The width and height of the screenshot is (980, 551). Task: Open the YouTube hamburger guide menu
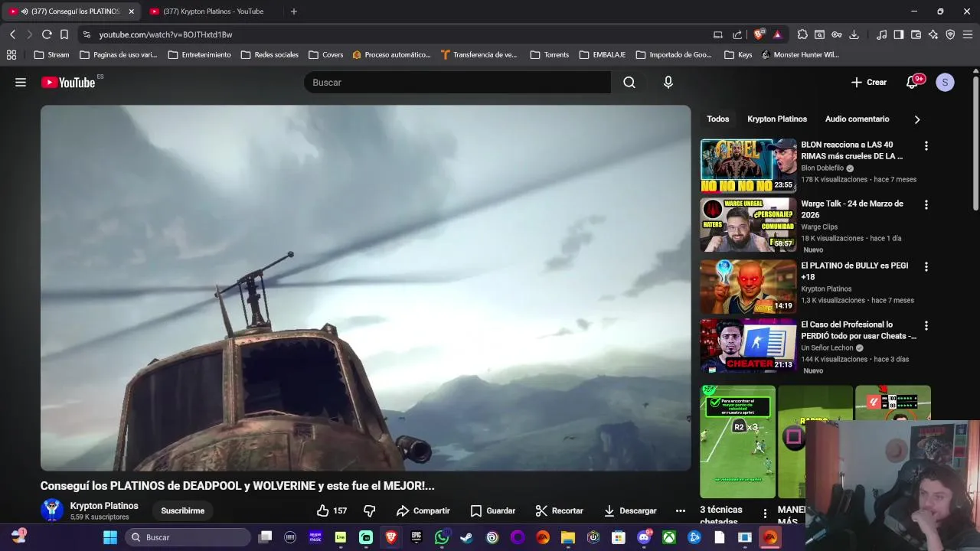click(x=21, y=83)
